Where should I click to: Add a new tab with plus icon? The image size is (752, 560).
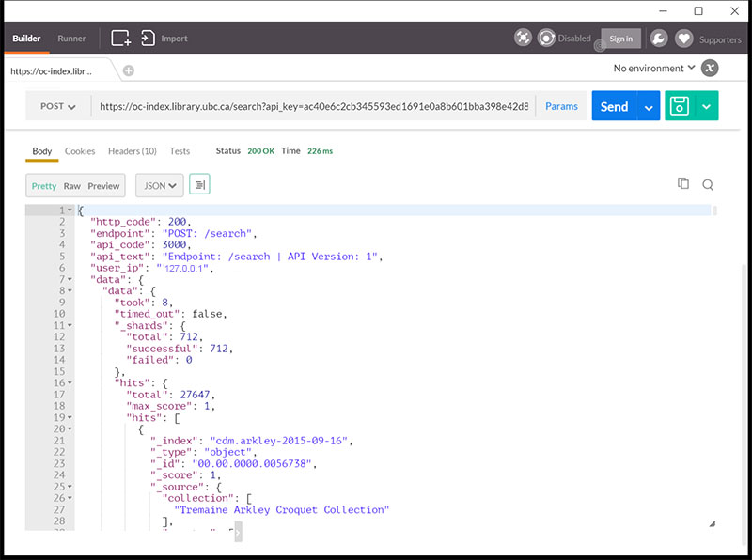tap(129, 71)
